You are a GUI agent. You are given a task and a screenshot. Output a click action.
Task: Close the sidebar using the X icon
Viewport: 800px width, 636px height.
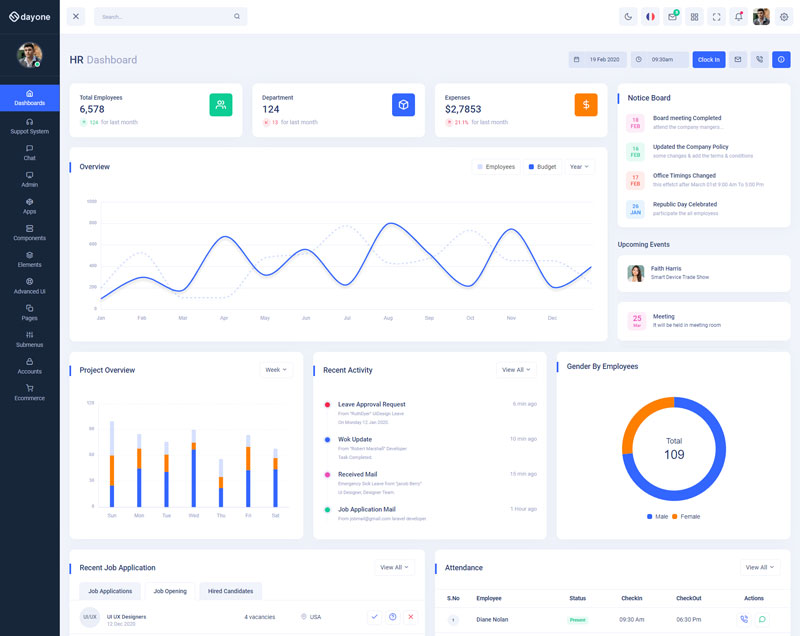pyautogui.click(x=76, y=17)
